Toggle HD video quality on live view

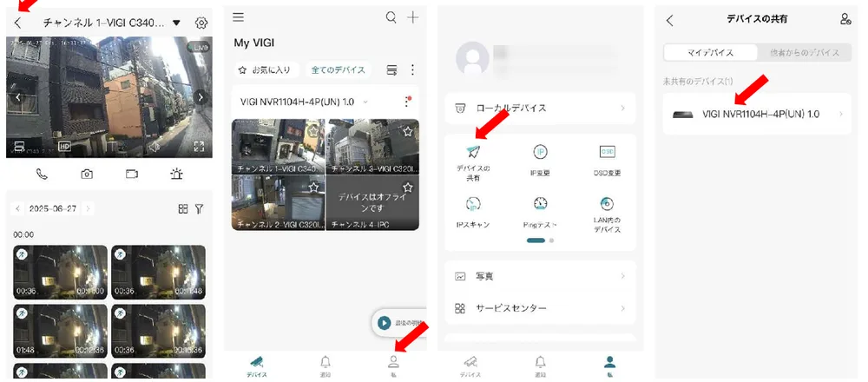(65, 147)
